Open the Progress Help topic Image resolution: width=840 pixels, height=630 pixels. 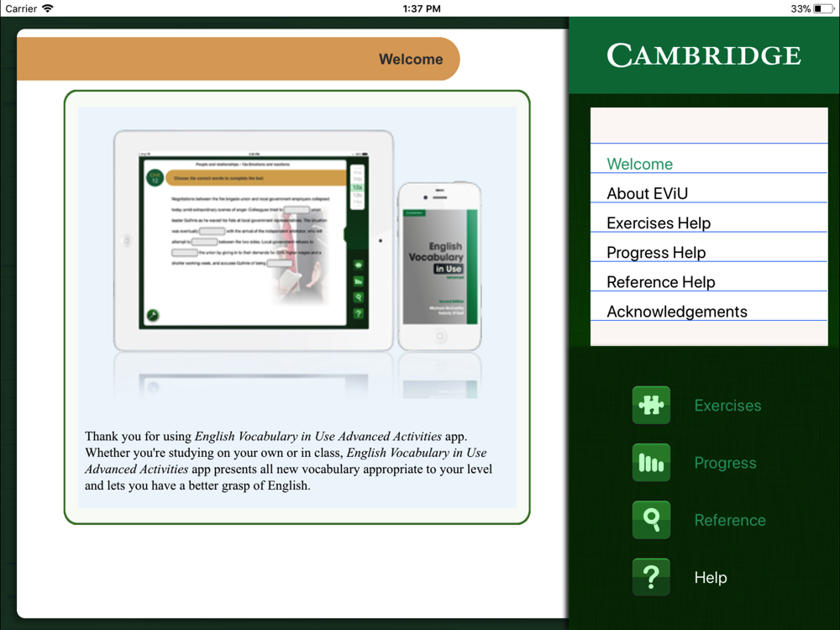709,248
